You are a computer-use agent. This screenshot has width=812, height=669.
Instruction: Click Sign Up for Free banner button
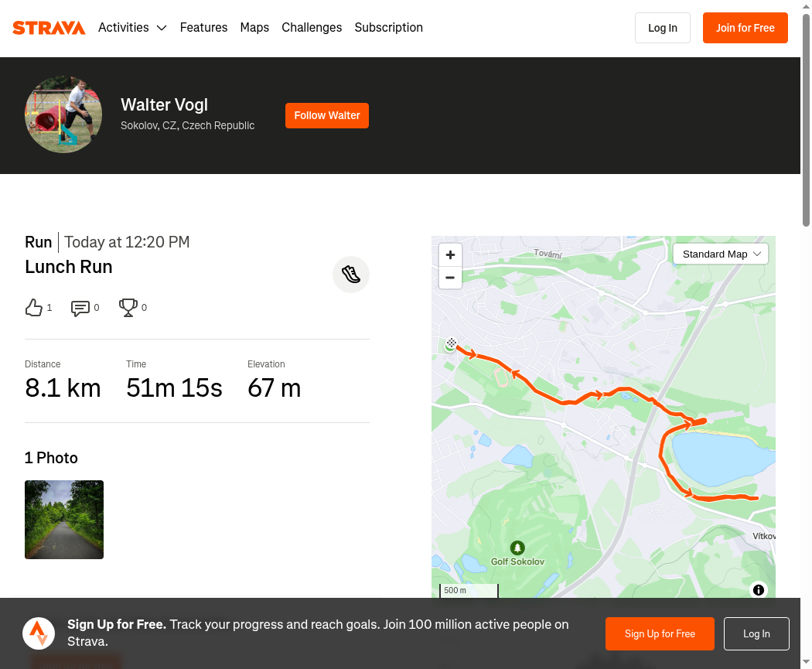tap(660, 633)
